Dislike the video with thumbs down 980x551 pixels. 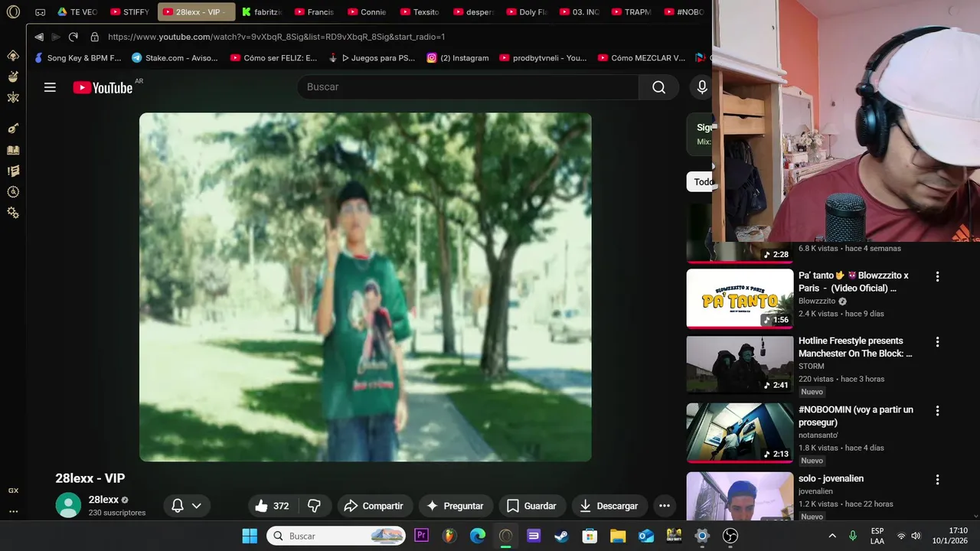(314, 506)
